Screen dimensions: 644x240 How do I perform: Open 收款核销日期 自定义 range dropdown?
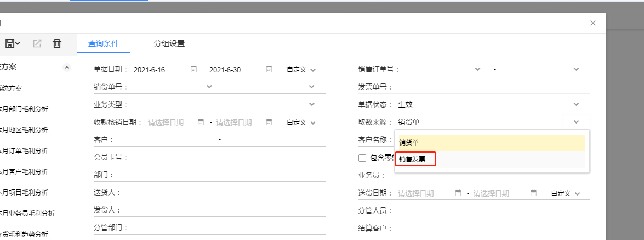pos(301,122)
